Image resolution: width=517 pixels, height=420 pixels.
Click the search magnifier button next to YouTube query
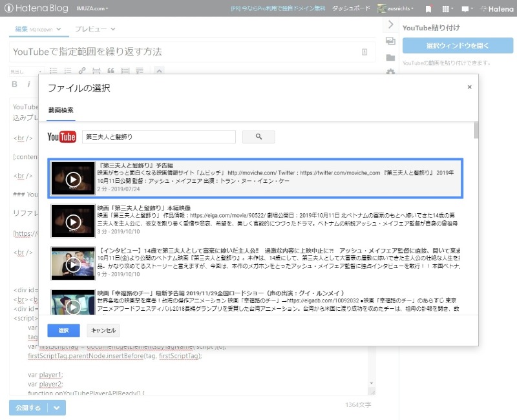pos(258,136)
